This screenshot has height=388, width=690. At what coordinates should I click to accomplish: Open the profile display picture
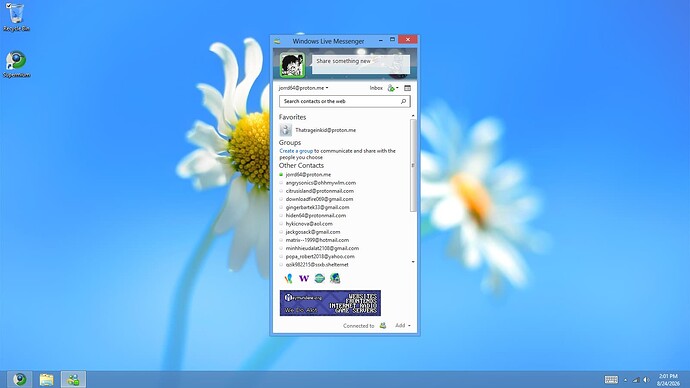click(292, 65)
